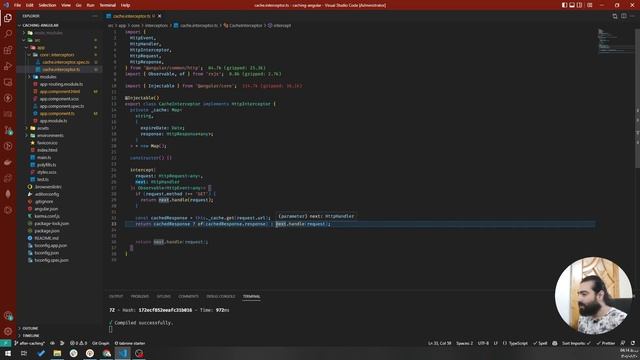The width and height of the screenshot is (640, 360).
Task: Click the Ln 33, Col 58 cursor position
Action: tap(440, 343)
